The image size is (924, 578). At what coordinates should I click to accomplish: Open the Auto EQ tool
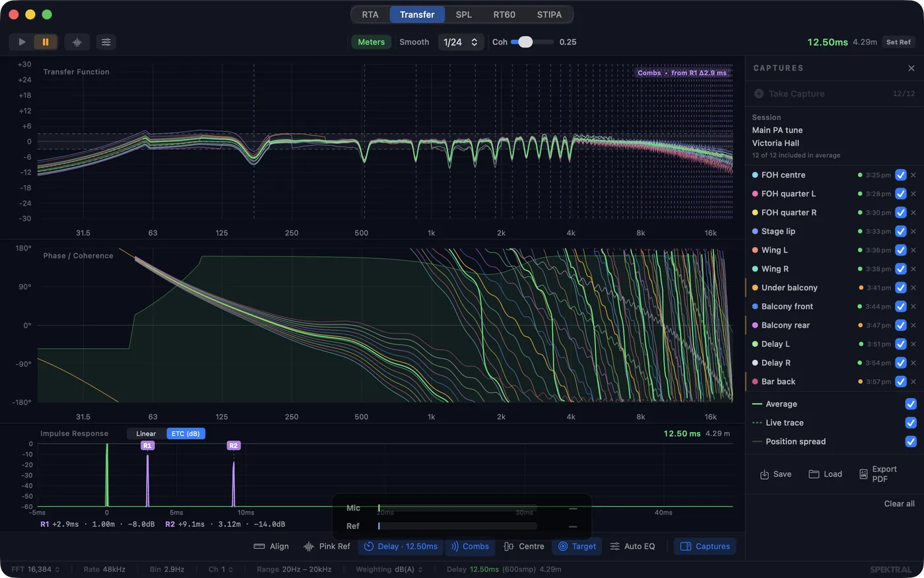tap(633, 546)
